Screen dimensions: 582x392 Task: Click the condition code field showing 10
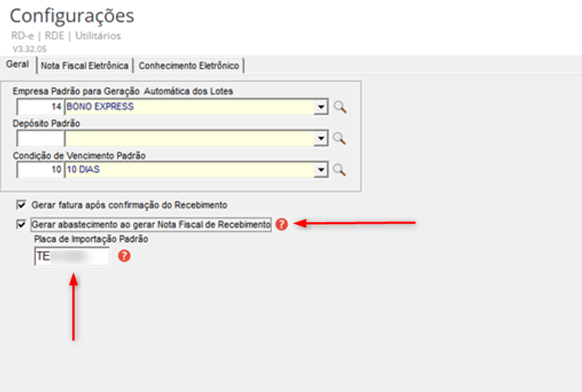pyautogui.click(x=40, y=170)
